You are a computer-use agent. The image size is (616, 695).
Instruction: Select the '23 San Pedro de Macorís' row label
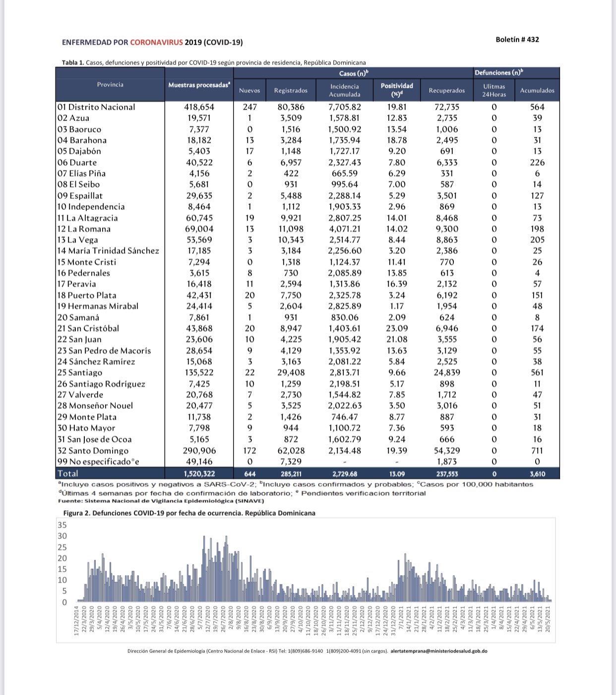[104, 350]
